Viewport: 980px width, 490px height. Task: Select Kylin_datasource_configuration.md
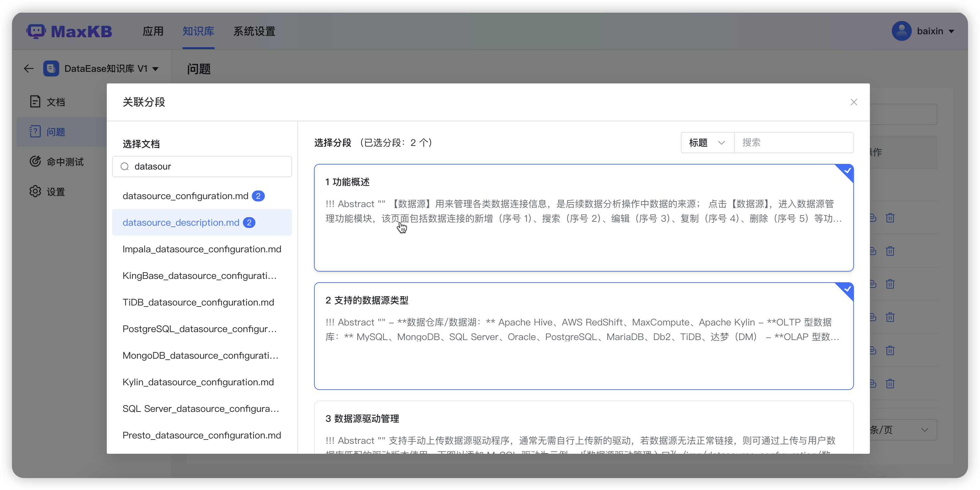click(202, 382)
